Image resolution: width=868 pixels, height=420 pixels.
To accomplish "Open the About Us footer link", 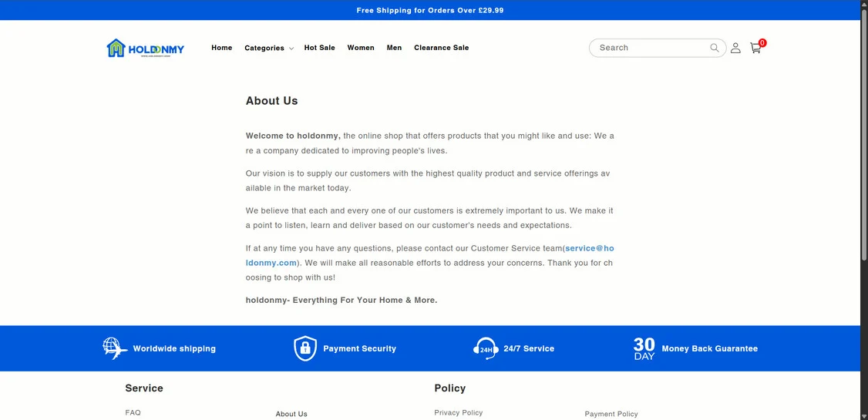I will 291,414.
